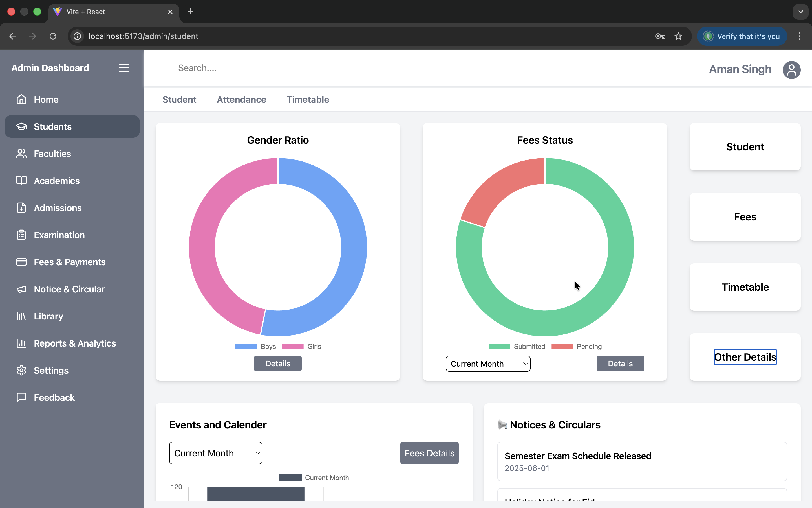Click the Admissions file-plus icon

click(x=21, y=208)
